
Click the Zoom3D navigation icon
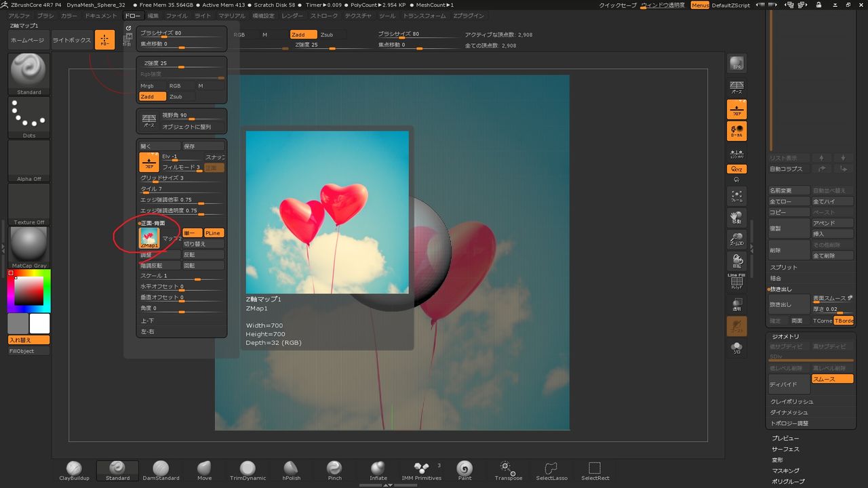736,240
